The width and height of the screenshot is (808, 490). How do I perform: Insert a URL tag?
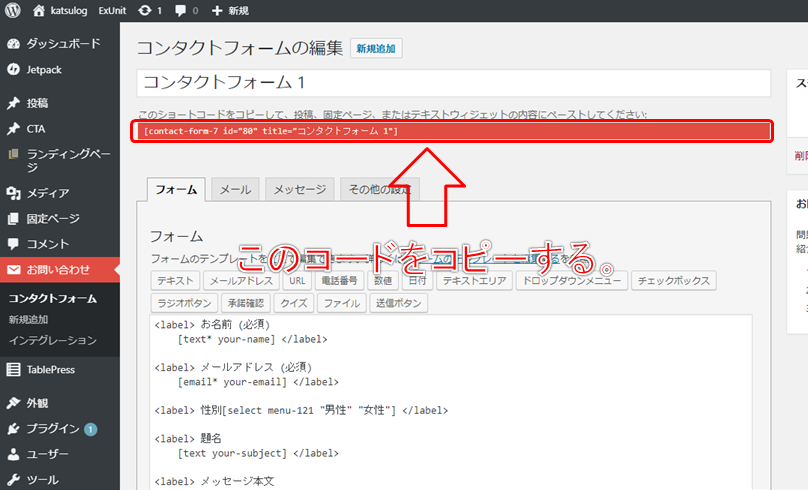click(x=297, y=281)
